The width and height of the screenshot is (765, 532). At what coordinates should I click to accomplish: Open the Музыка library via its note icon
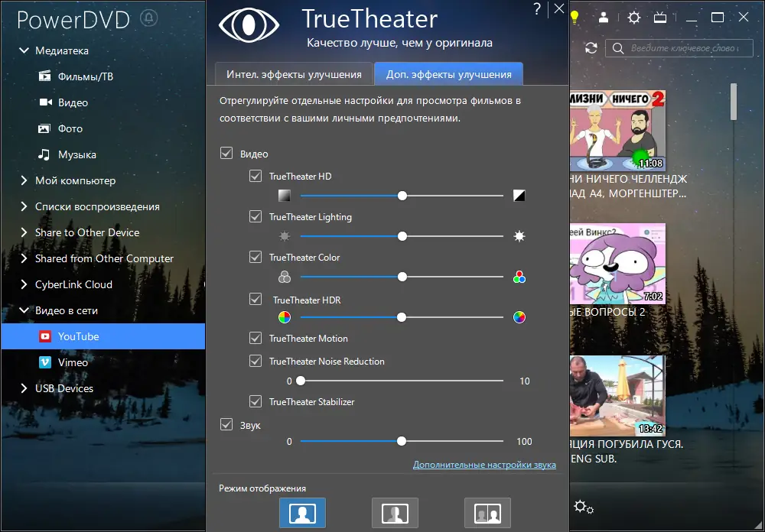(x=44, y=154)
